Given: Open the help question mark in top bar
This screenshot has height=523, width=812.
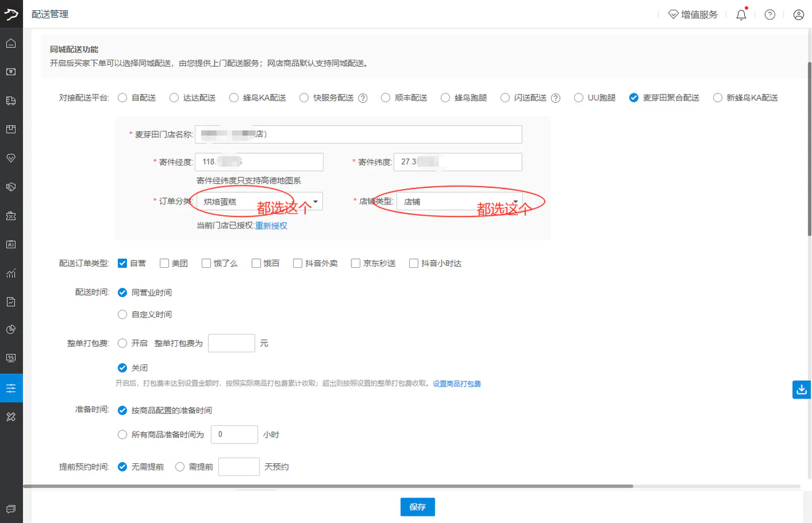Looking at the screenshot, I should pyautogui.click(x=770, y=15).
